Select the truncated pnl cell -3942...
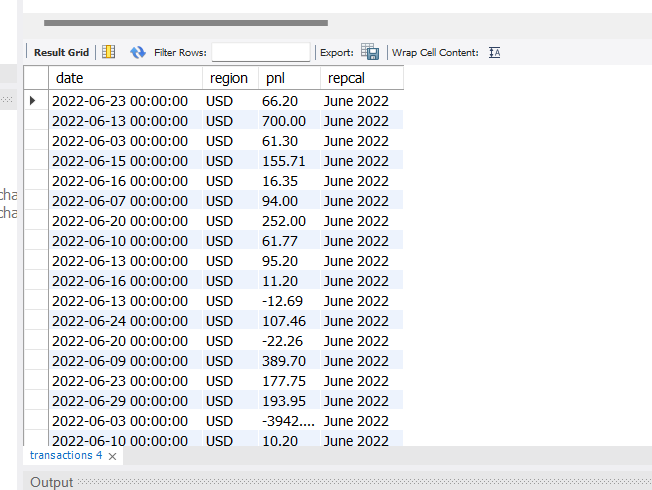The width and height of the screenshot is (652, 490). point(288,421)
